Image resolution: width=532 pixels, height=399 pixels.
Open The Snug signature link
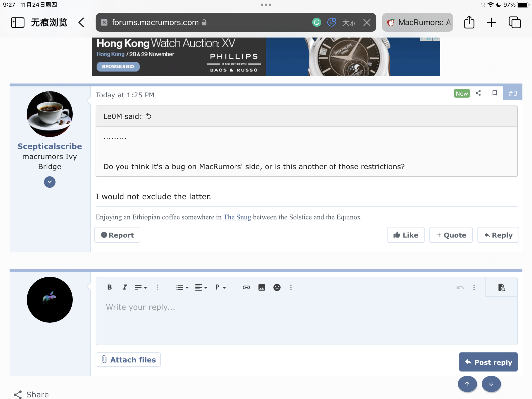(237, 217)
